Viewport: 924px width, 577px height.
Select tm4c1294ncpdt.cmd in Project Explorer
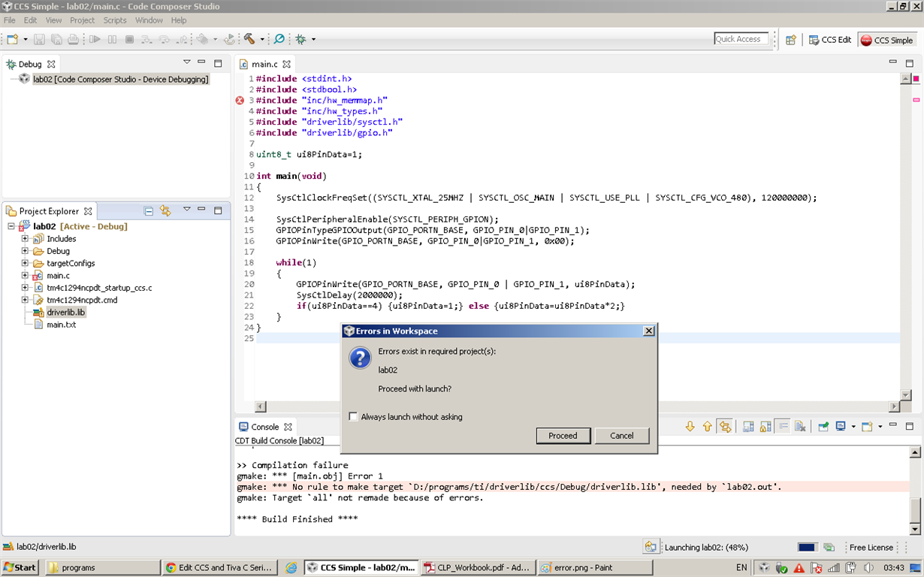point(82,300)
